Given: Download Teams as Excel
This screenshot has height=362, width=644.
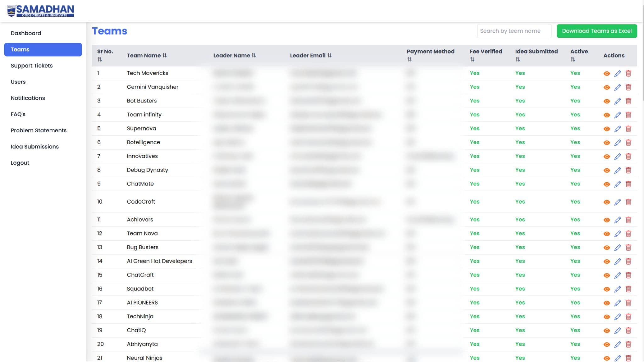Looking at the screenshot, I should click(597, 31).
